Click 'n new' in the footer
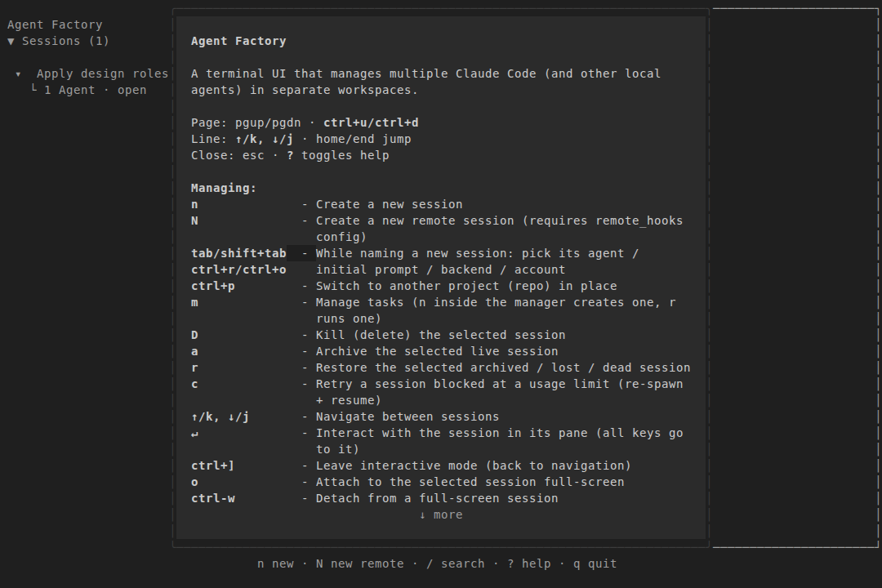Image resolution: width=882 pixels, height=588 pixels. coord(276,563)
